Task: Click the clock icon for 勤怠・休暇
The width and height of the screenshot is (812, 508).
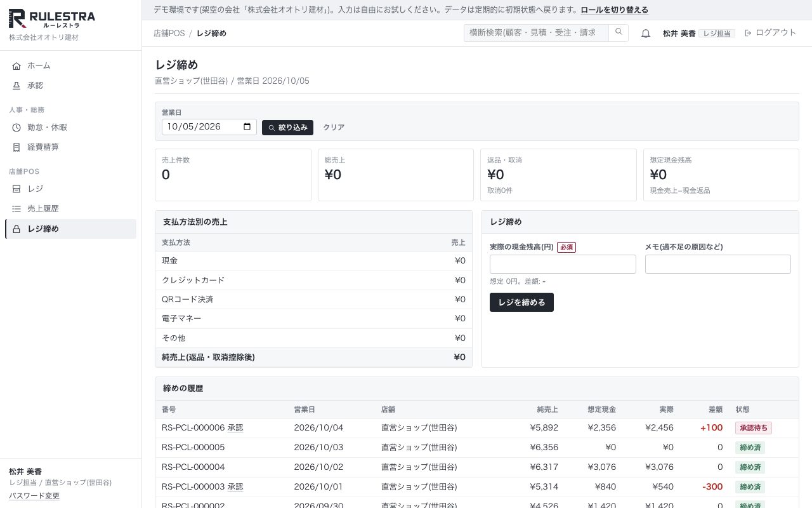Action: pyautogui.click(x=16, y=128)
